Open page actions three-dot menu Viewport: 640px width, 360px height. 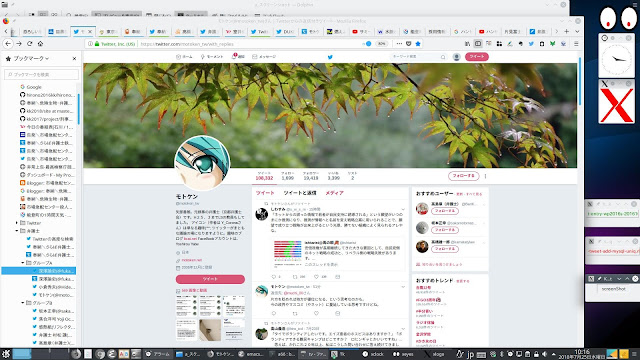pyautogui.click(x=399, y=44)
